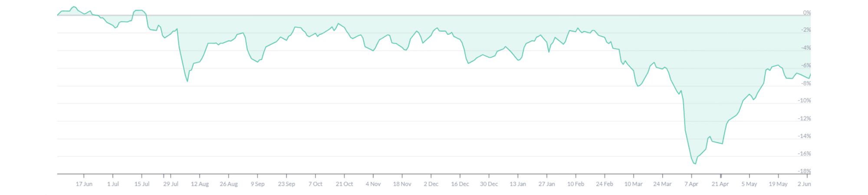Select the 27 Jan timeline label
Image resolution: width=868 pixels, height=195 pixels.
[547, 184]
